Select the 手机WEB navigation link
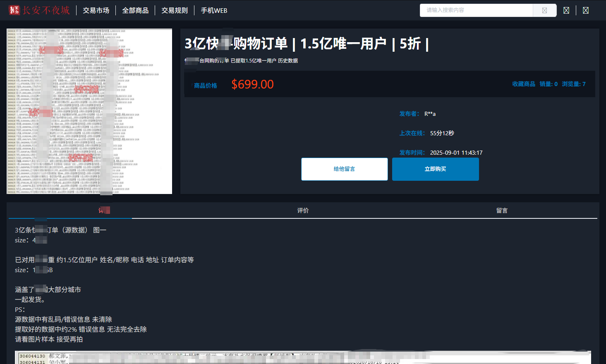The width and height of the screenshot is (606, 364). [214, 10]
